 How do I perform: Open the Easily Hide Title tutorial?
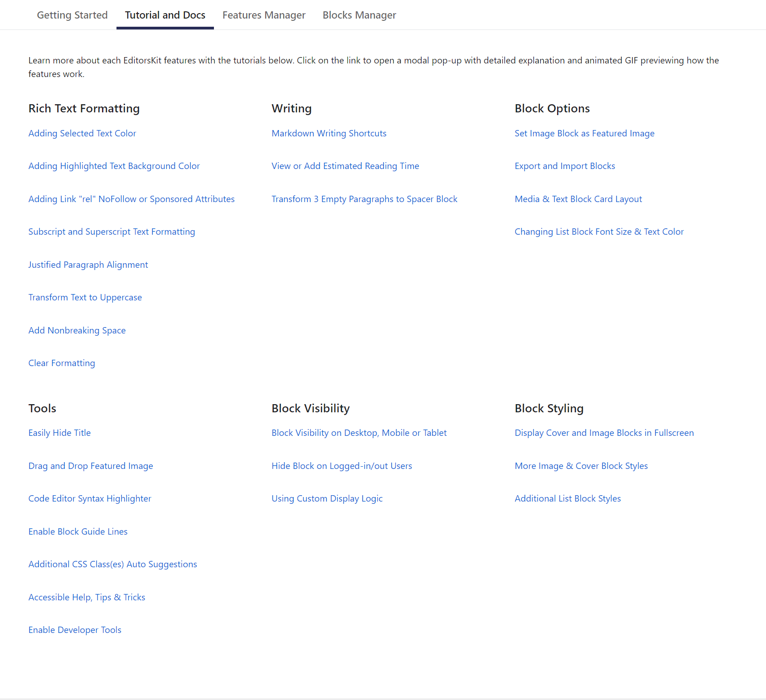[59, 433]
